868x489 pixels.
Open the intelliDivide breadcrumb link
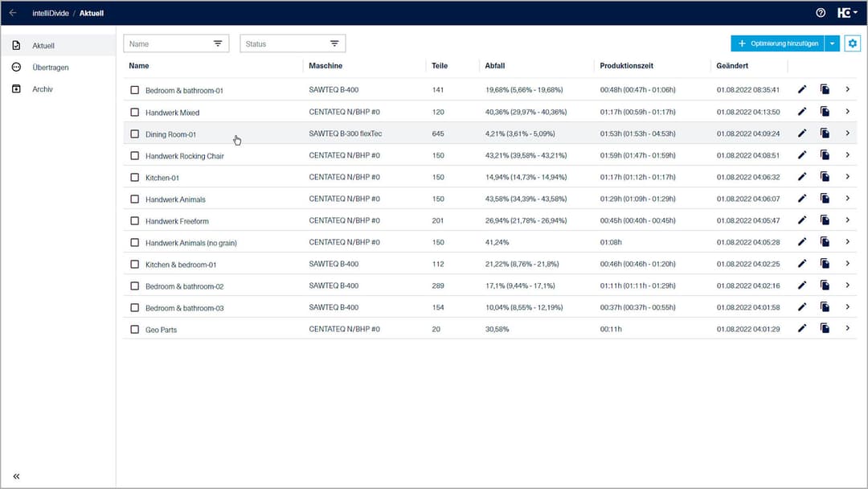click(50, 13)
